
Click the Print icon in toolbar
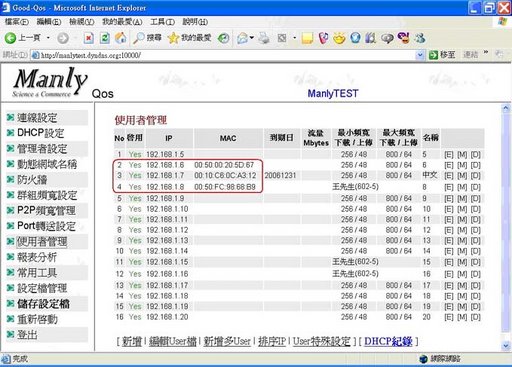pyautogui.click(x=264, y=38)
